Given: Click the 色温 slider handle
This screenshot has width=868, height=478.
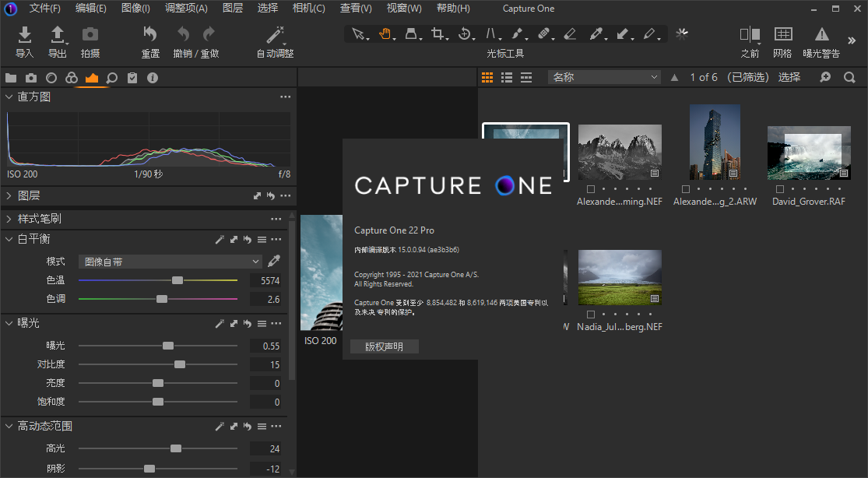Looking at the screenshot, I should [177, 280].
